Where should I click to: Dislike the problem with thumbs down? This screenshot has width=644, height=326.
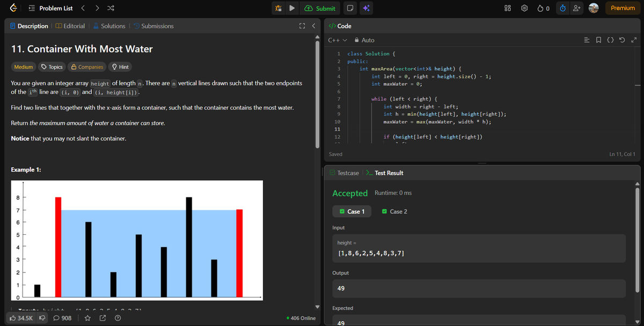point(42,318)
